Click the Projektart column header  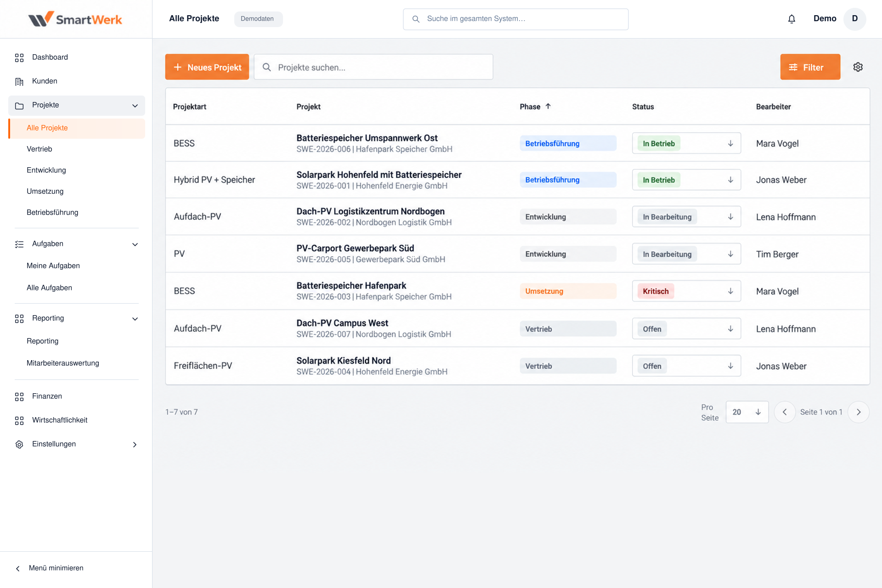tap(190, 107)
